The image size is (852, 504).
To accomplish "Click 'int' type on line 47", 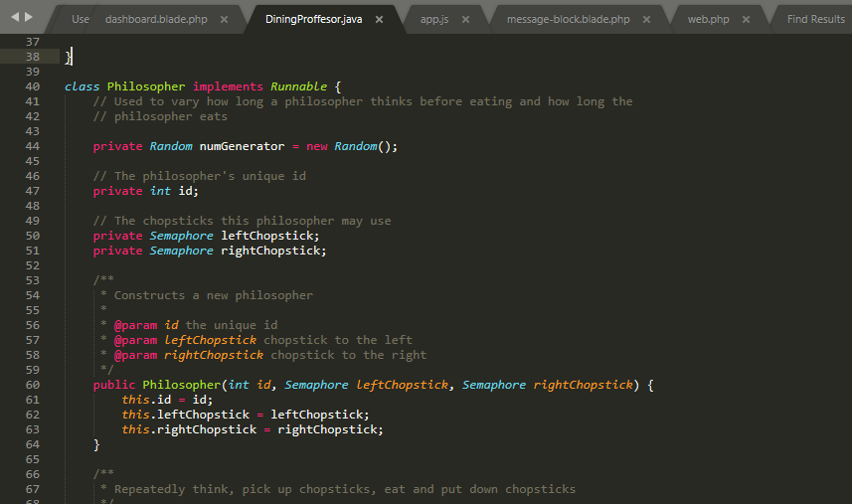I will coord(160,191).
